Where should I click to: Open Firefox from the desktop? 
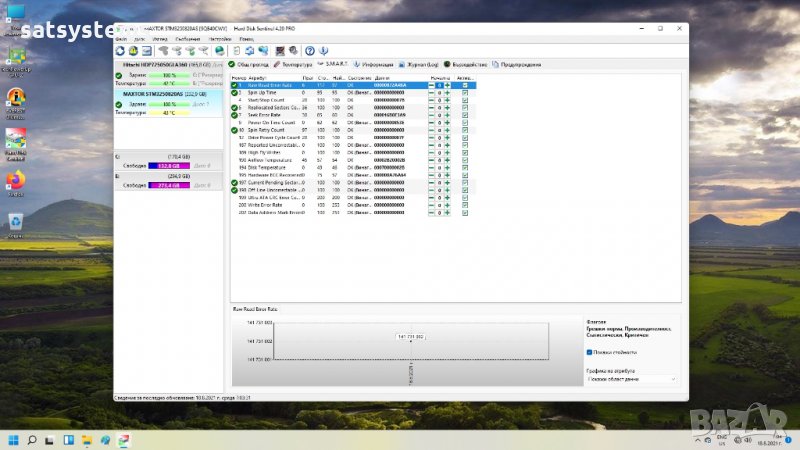[16, 180]
